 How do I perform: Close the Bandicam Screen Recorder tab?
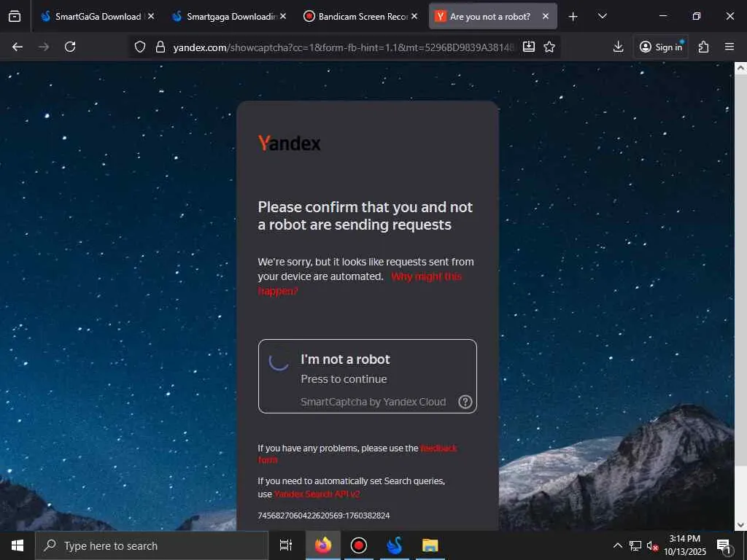tap(414, 16)
